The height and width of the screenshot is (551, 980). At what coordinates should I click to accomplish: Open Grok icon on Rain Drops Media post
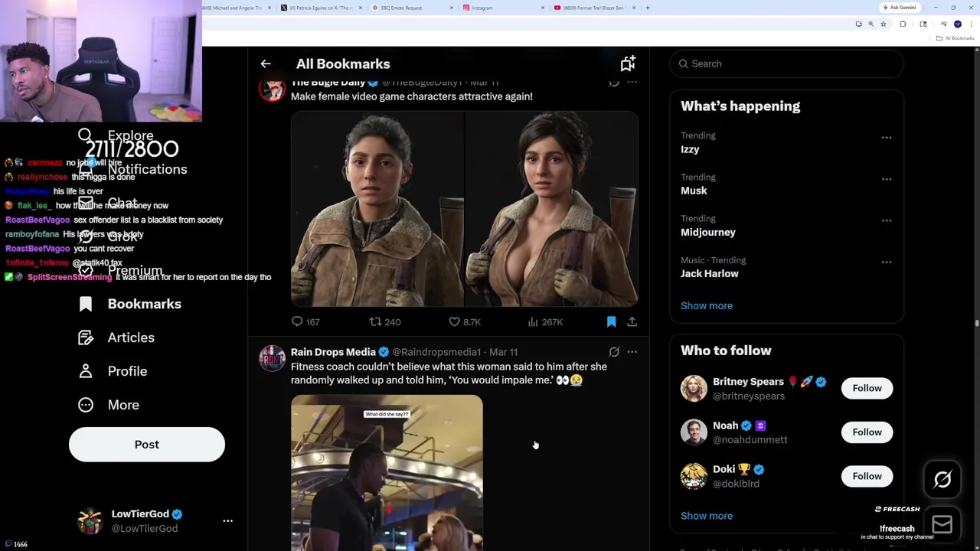[614, 352]
